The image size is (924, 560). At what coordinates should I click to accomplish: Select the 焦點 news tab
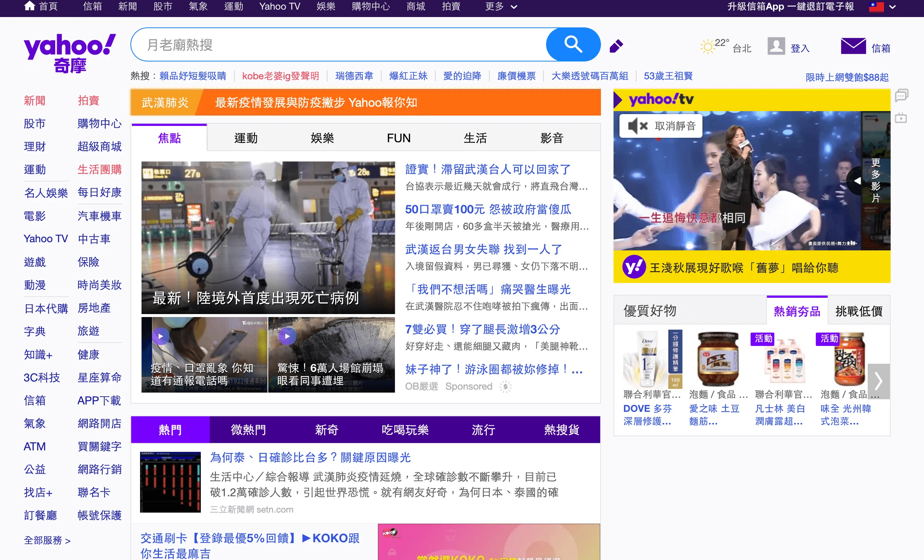[x=169, y=137]
